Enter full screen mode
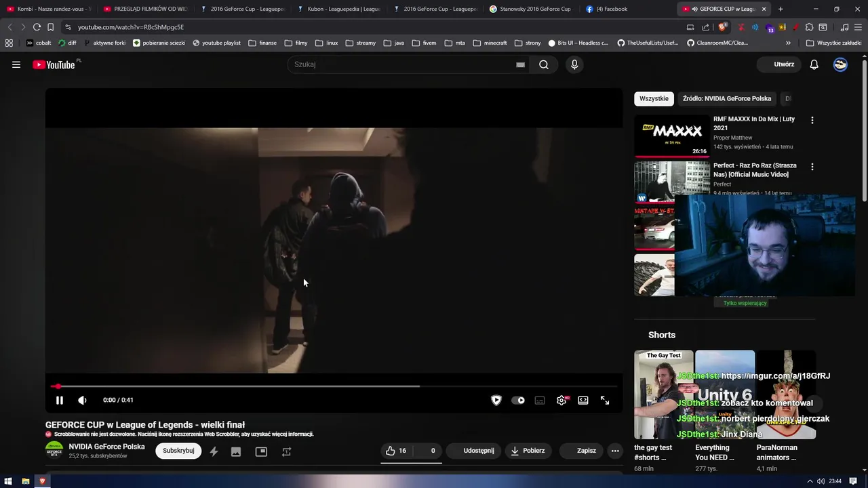Screen dimensions: 868x488 [605, 401]
